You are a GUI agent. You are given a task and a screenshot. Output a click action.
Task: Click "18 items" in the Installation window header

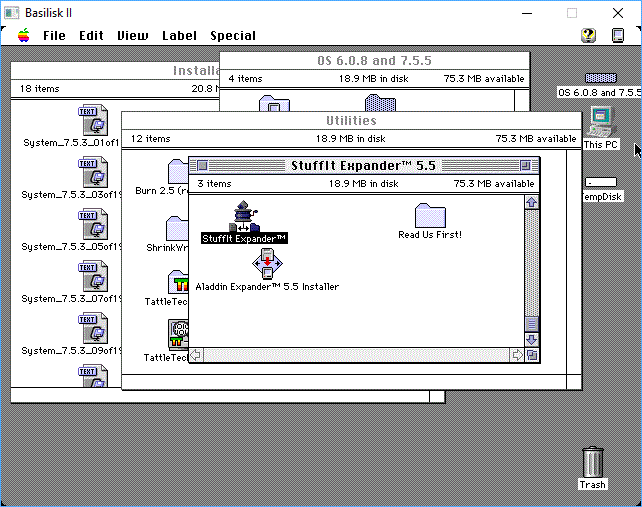coord(40,88)
